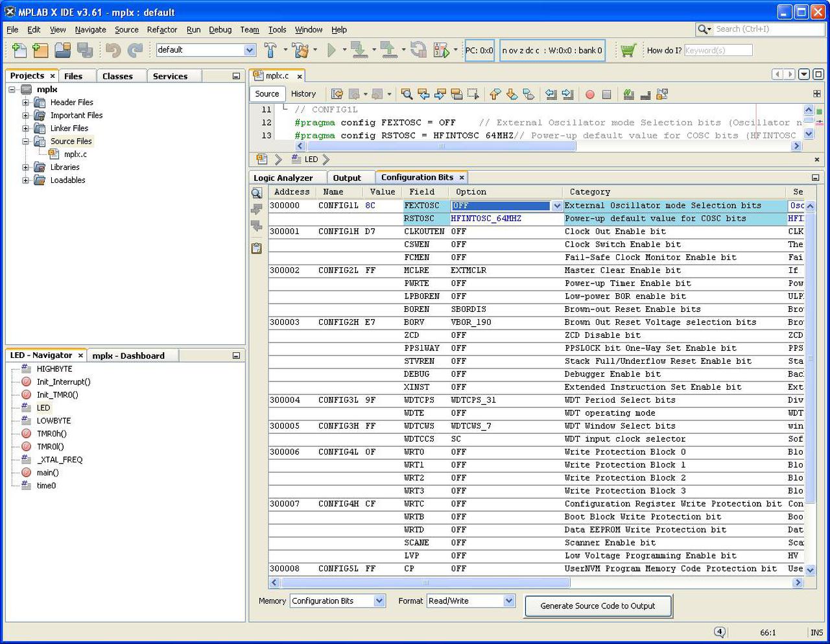Switch to the Output tab

point(347,178)
